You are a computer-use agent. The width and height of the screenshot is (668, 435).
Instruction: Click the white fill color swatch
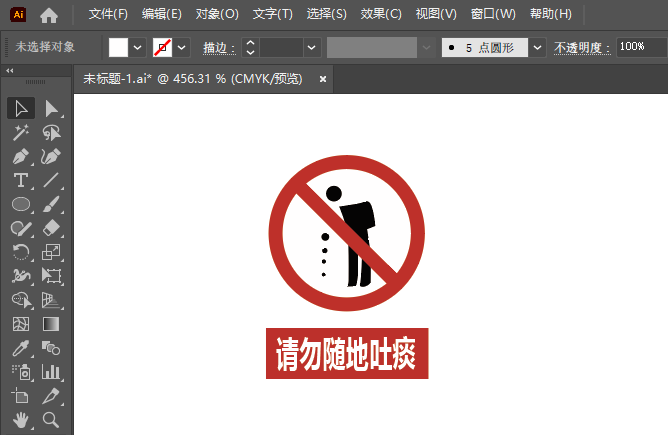[118, 47]
